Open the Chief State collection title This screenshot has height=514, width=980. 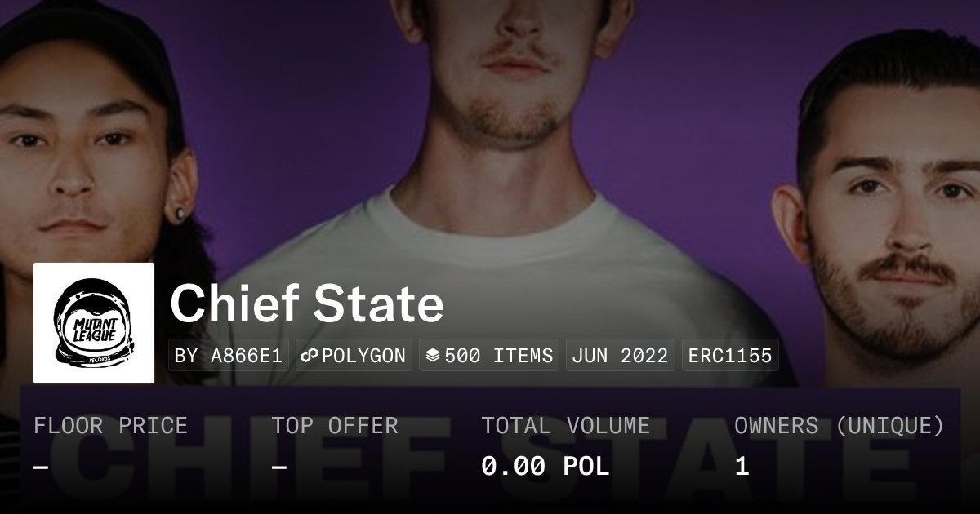[x=307, y=304]
